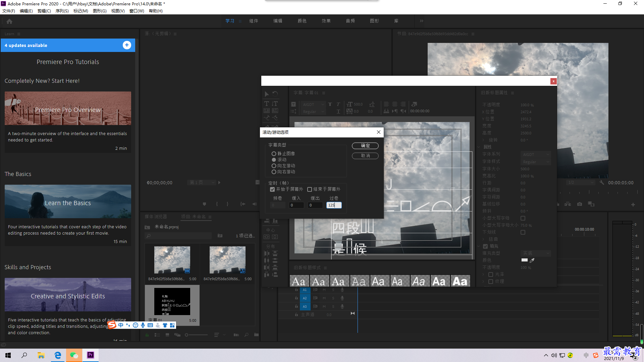Confirm dialog with 确定 button
The image size is (644, 362).
point(365,145)
